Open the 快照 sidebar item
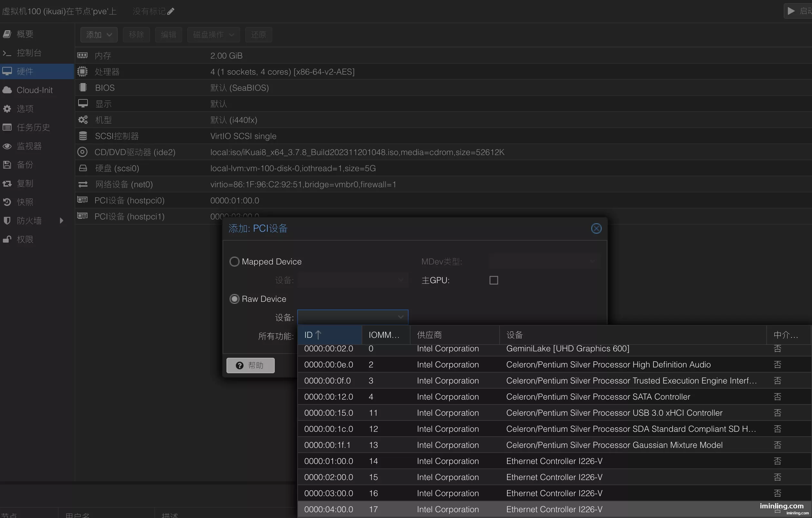 (x=37, y=202)
